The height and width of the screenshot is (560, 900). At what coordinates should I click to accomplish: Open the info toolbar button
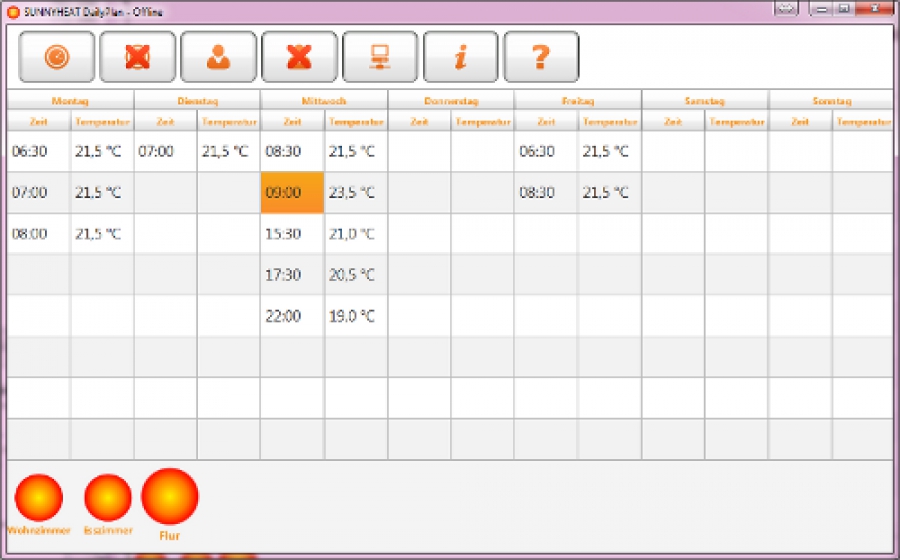click(460, 57)
